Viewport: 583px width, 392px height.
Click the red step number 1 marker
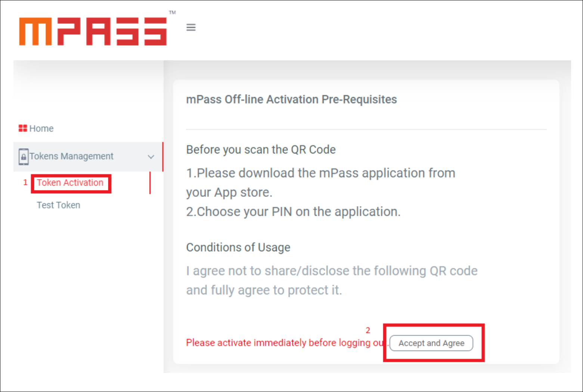click(25, 182)
